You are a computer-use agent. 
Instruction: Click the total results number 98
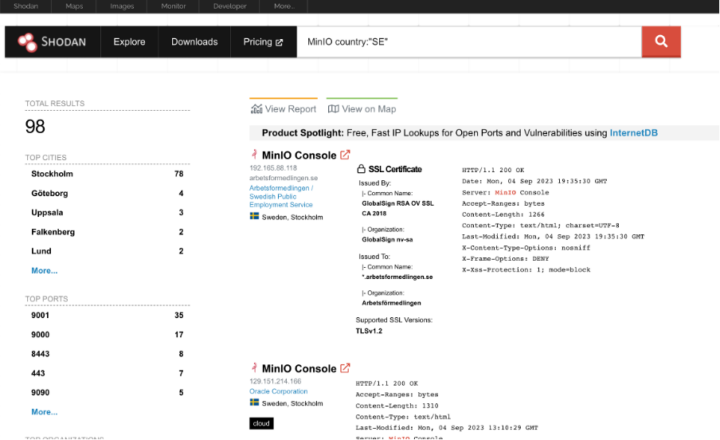click(x=35, y=126)
